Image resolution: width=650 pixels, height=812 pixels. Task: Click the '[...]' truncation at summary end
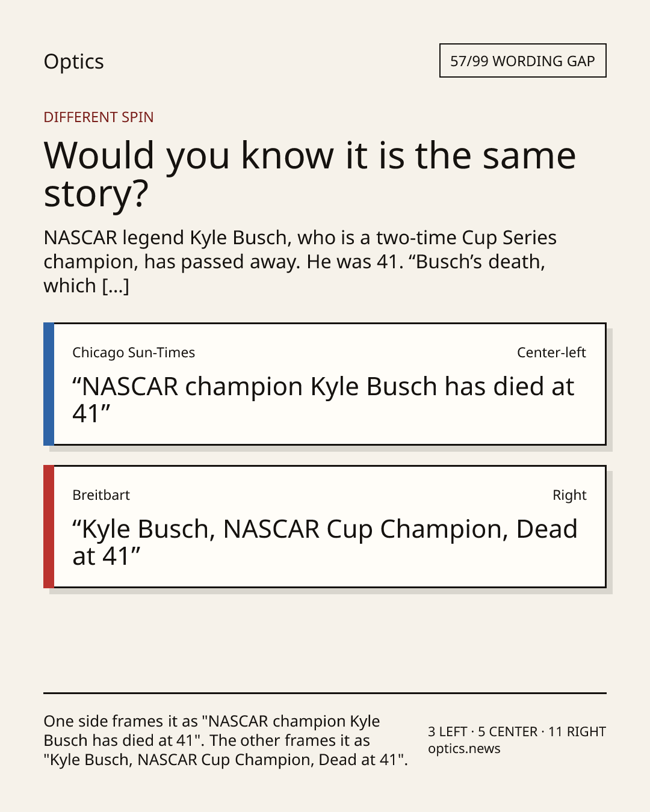(x=116, y=286)
